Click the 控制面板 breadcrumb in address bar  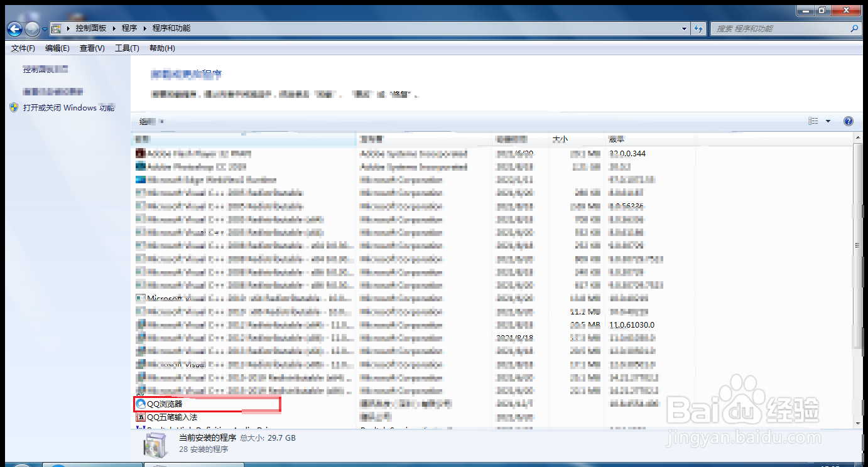[x=92, y=28]
